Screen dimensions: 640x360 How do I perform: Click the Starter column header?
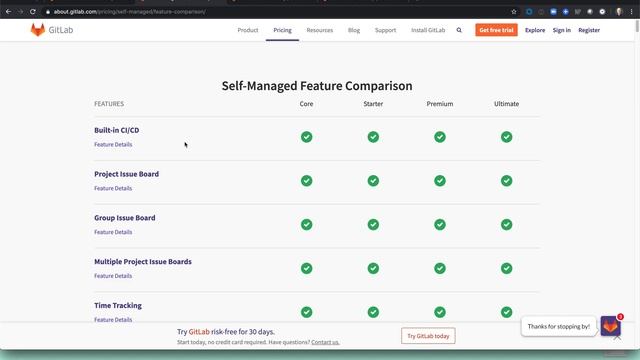pos(373,104)
